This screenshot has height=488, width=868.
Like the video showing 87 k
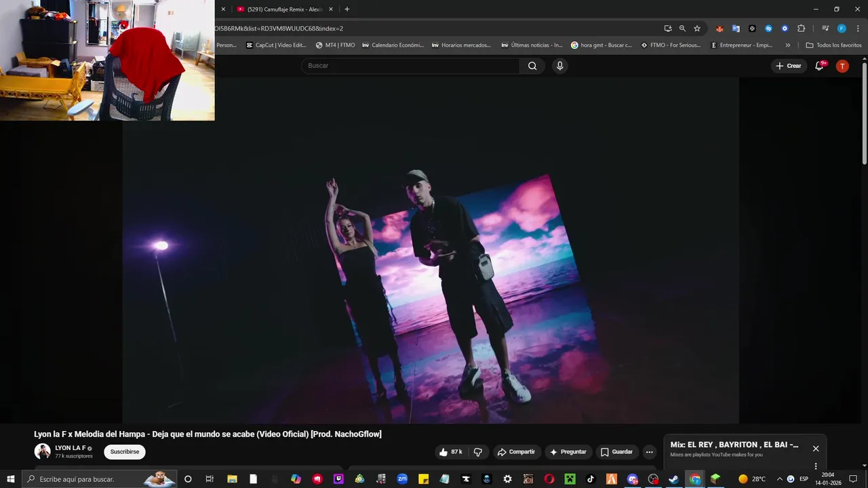pyautogui.click(x=451, y=452)
